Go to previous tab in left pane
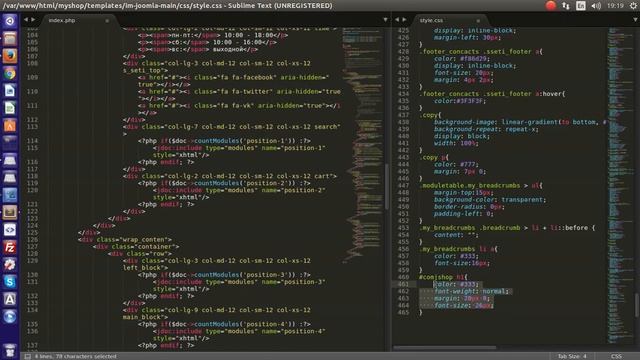This screenshot has width=640, height=360. point(26,20)
